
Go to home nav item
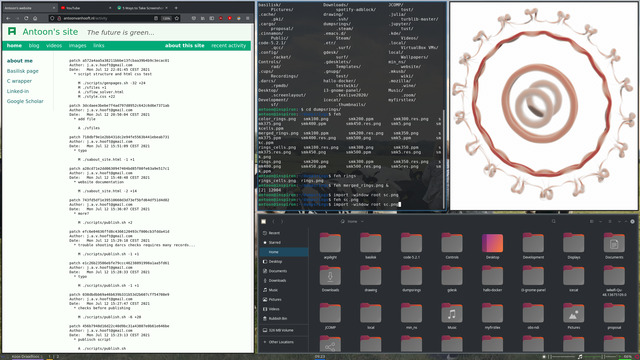(14, 46)
